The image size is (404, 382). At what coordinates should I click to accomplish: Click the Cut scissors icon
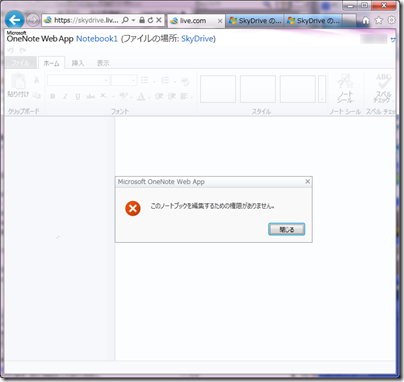[36, 80]
